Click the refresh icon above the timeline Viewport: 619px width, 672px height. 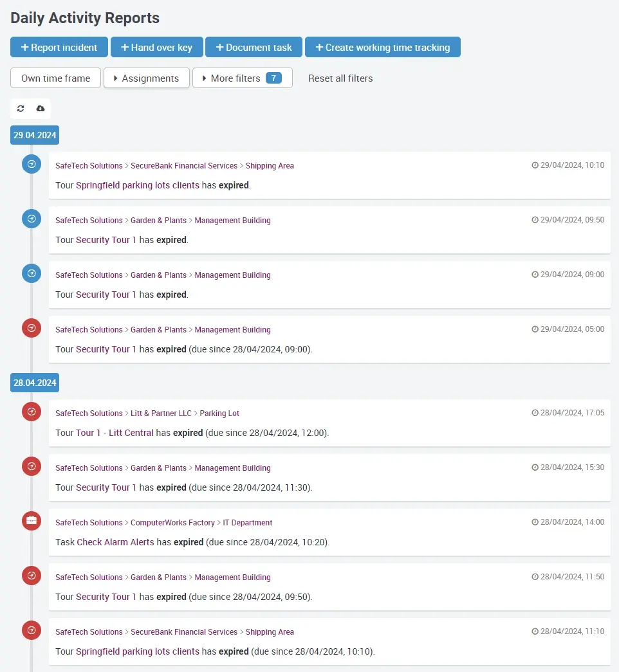(21, 109)
